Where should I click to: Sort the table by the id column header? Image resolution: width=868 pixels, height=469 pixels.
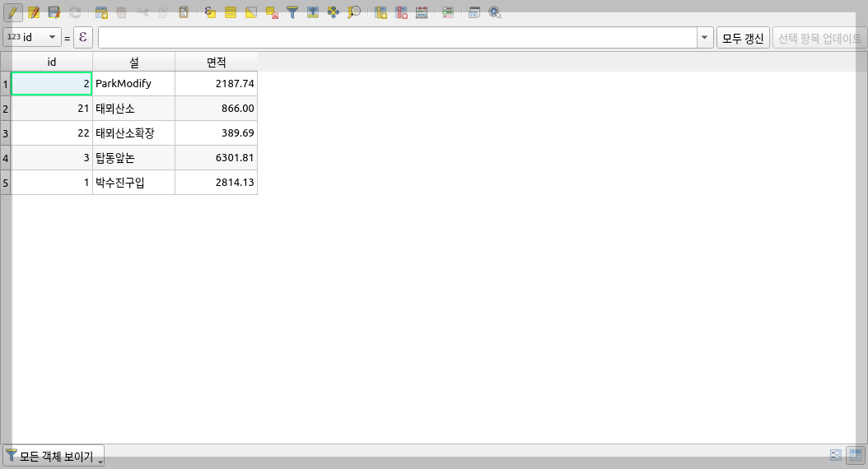52,62
